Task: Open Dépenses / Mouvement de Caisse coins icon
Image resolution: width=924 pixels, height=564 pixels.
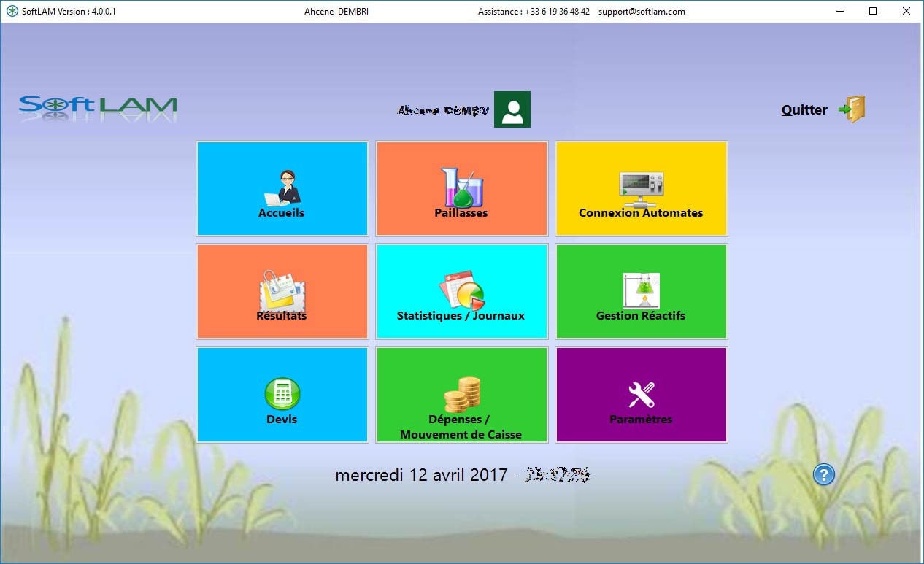Action: 461,395
